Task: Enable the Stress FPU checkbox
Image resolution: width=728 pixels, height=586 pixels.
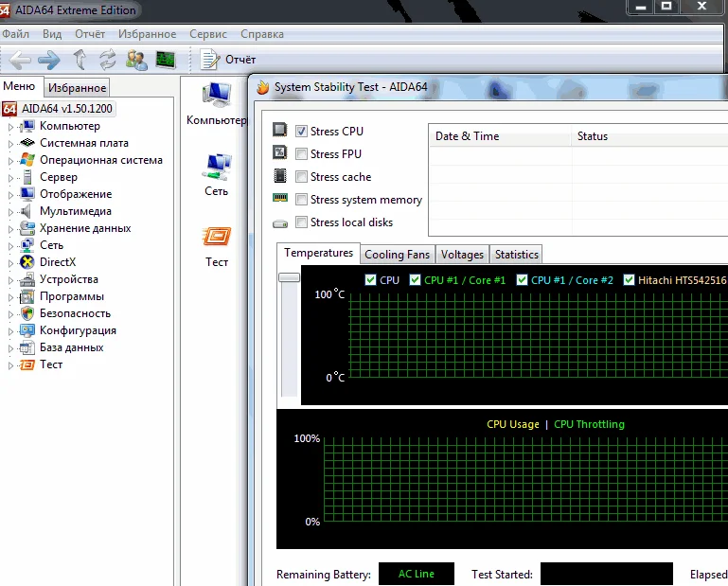Action: point(301,153)
